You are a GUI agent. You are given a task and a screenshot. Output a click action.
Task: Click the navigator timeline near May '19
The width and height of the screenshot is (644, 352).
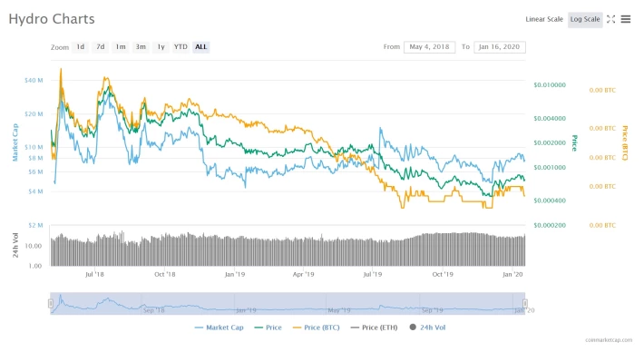click(x=339, y=310)
